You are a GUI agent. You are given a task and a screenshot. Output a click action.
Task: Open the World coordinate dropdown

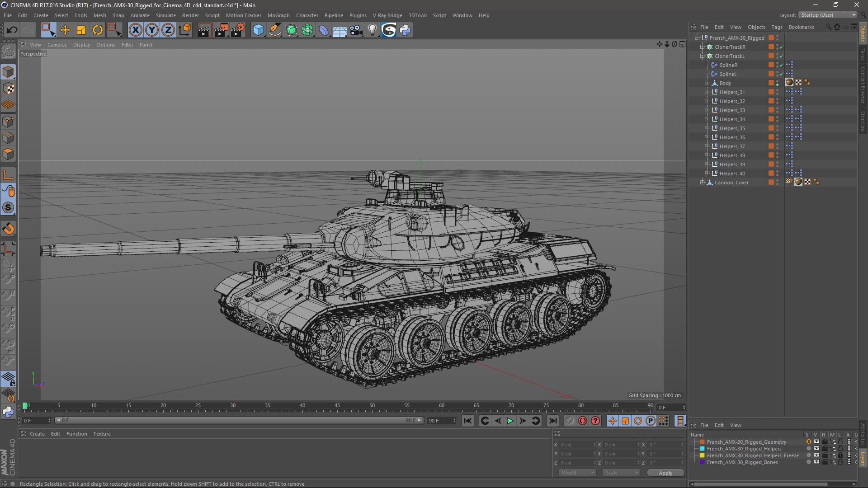(578, 473)
